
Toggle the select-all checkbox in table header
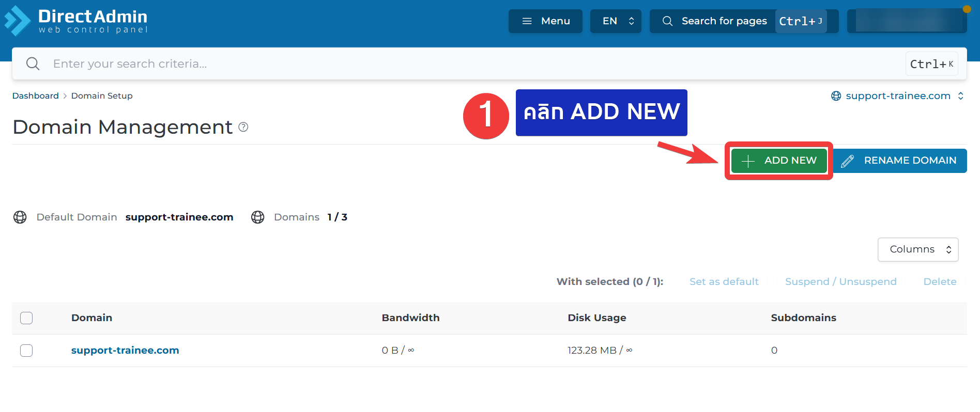26,318
